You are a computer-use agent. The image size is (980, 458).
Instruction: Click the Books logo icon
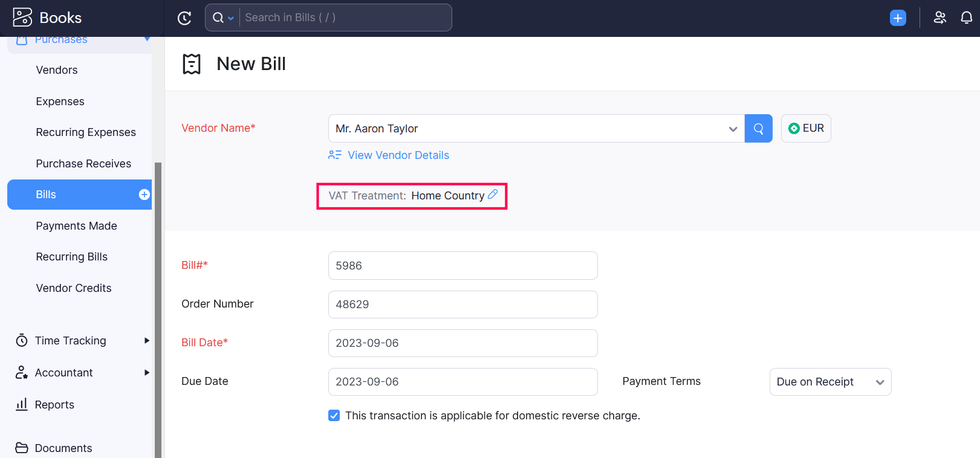(x=22, y=17)
